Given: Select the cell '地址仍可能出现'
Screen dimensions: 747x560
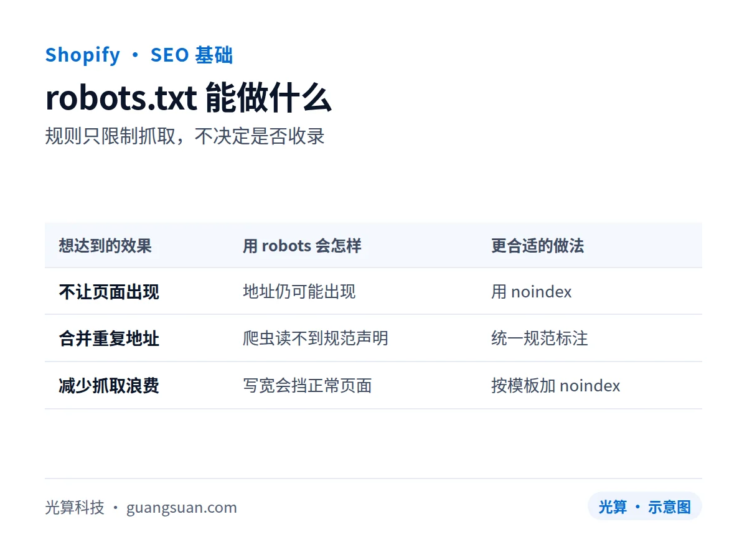Looking at the screenshot, I should pos(299,292).
